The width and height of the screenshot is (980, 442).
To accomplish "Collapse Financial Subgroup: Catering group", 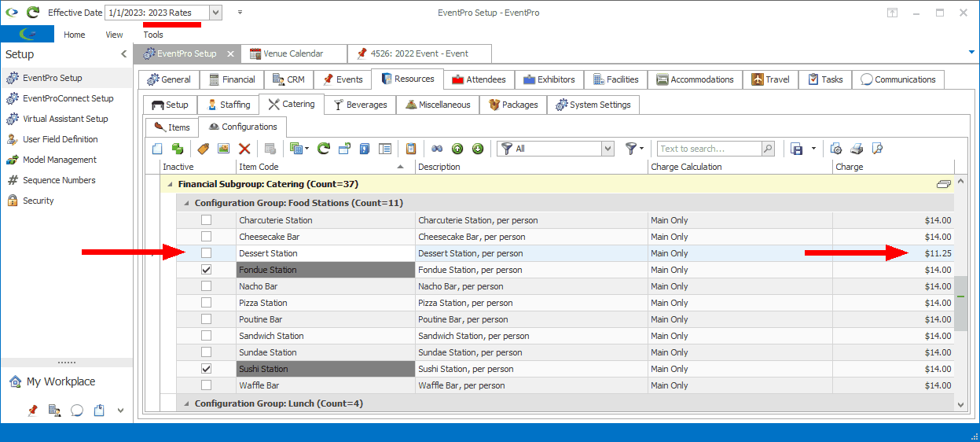I will tap(169, 184).
